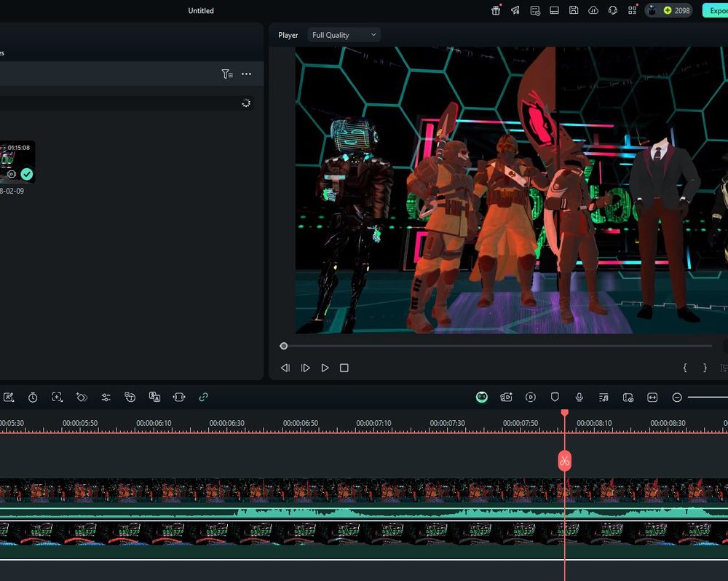The height and width of the screenshot is (581, 728).
Task: Click the render preview icon
Action: coord(531,397)
